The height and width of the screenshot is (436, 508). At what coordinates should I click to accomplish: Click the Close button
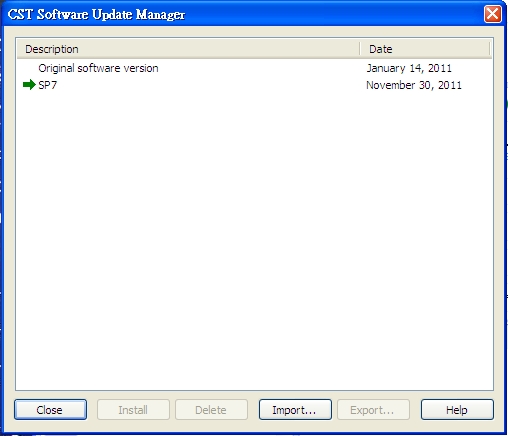pos(50,409)
